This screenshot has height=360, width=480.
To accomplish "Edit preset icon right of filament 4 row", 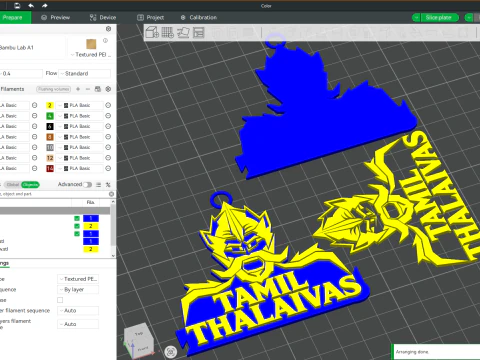I will pos(108,116).
